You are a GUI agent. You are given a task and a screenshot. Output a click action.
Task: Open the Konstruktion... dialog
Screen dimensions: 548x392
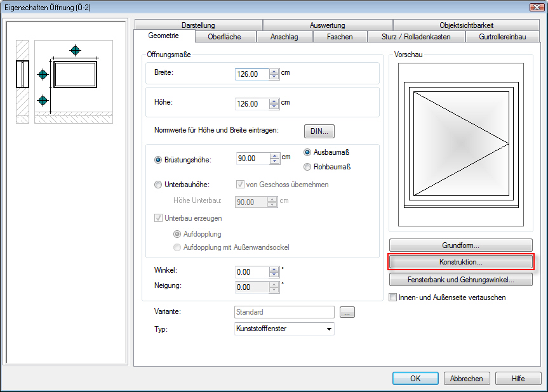(460, 262)
